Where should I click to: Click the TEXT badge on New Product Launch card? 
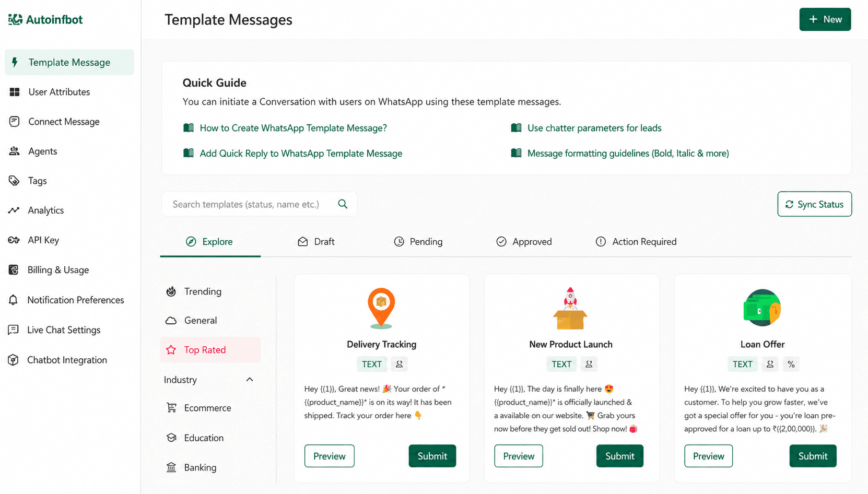pyautogui.click(x=561, y=364)
